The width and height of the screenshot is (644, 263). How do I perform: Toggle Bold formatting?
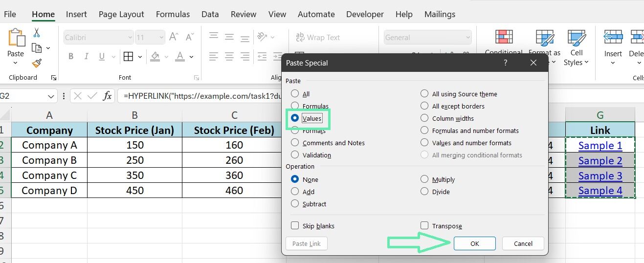pyautogui.click(x=71, y=57)
